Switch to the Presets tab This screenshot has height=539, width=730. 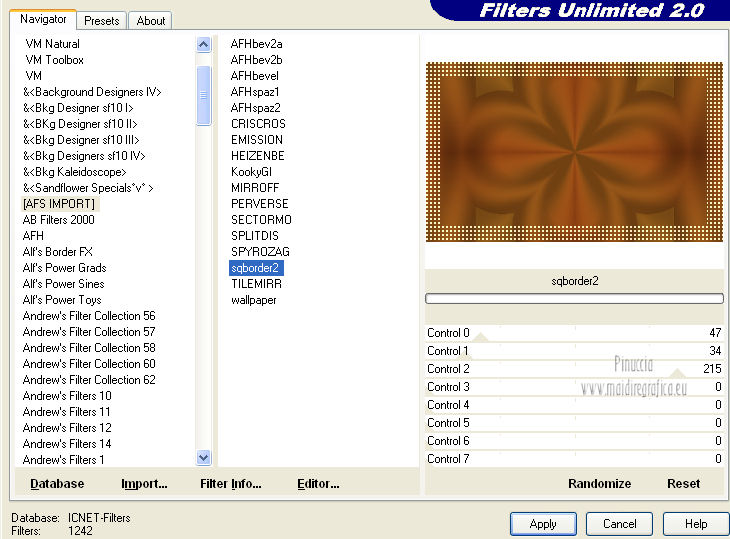(101, 20)
